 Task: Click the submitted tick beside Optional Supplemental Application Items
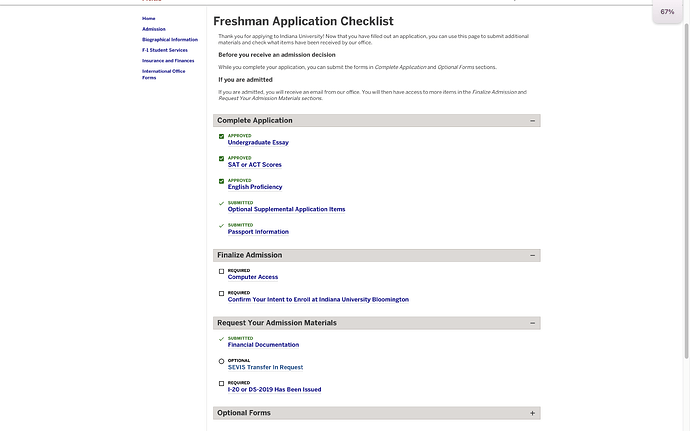[221, 203]
